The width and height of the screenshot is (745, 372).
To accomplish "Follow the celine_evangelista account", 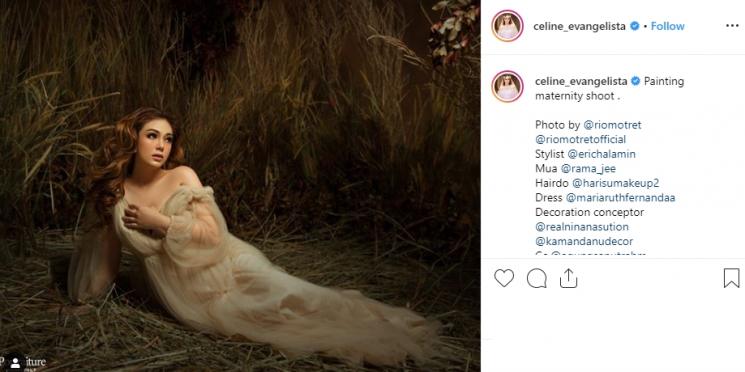I will 668,26.
